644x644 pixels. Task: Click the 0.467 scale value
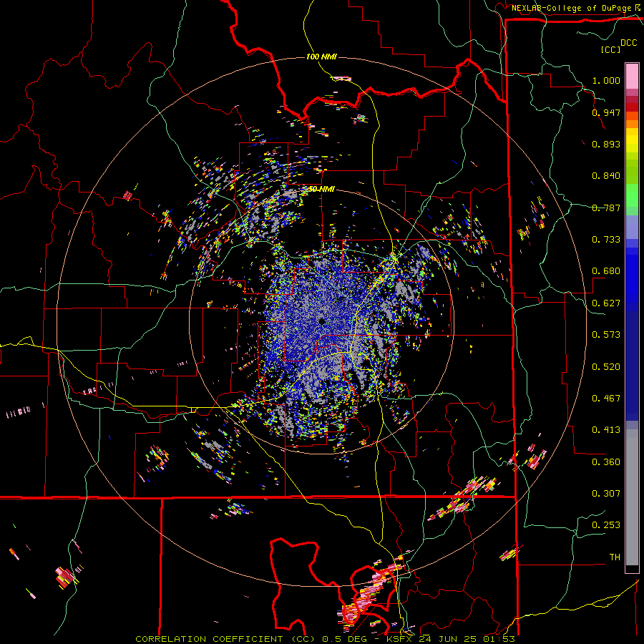click(606, 398)
